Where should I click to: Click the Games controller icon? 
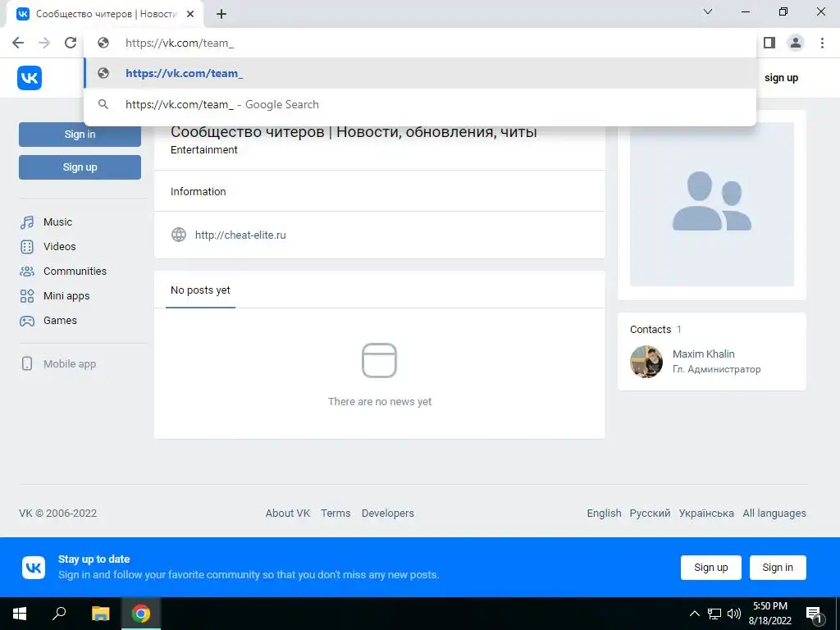click(27, 321)
